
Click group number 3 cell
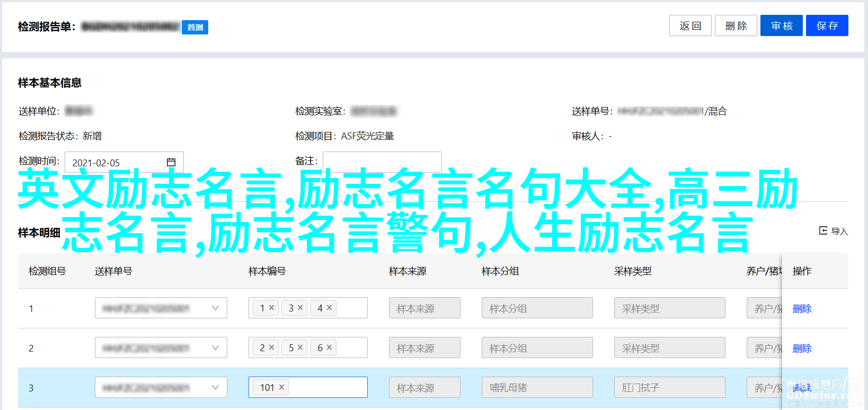(x=31, y=388)
